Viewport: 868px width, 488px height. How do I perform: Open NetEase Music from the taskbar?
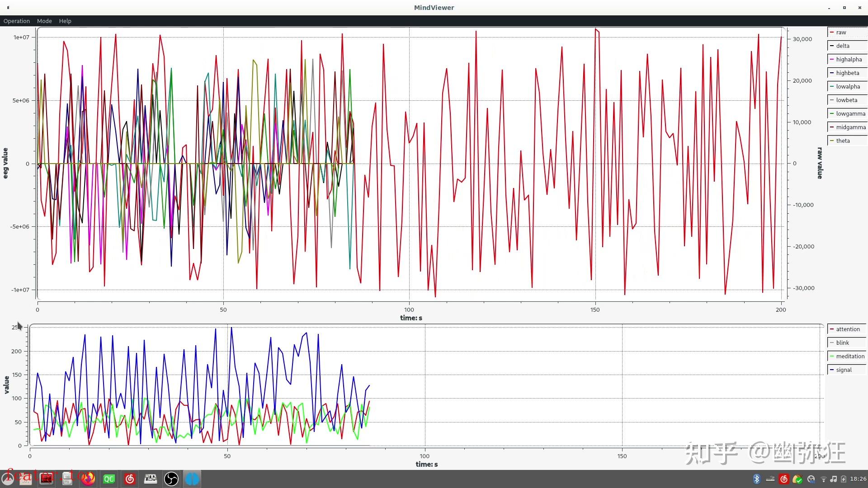click(x=130, y=479)
